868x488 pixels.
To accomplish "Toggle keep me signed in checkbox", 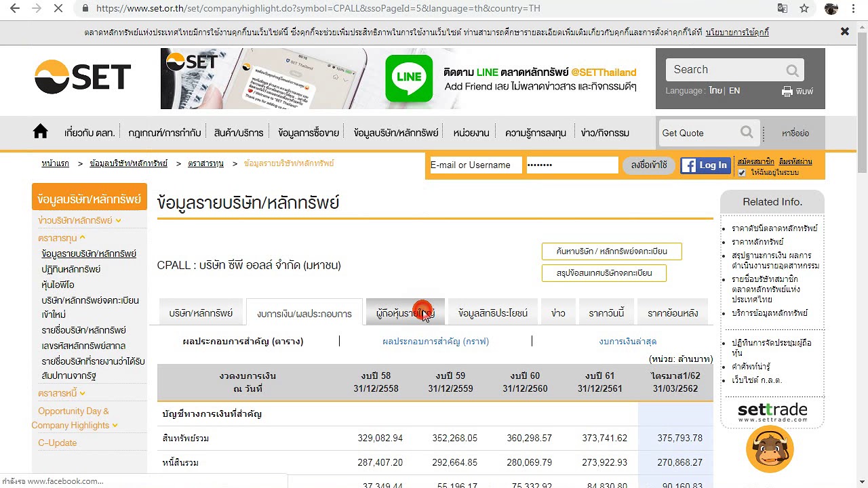I will pyautogui.click(x=742, y=173).
